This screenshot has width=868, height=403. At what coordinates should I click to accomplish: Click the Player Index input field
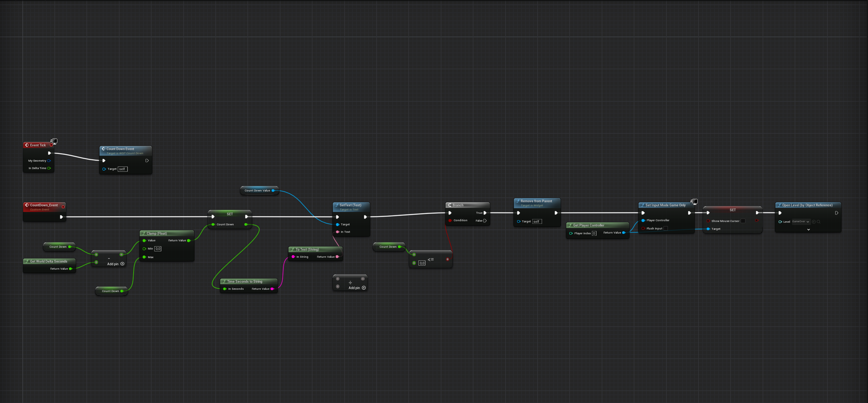[x=594, y=234]
